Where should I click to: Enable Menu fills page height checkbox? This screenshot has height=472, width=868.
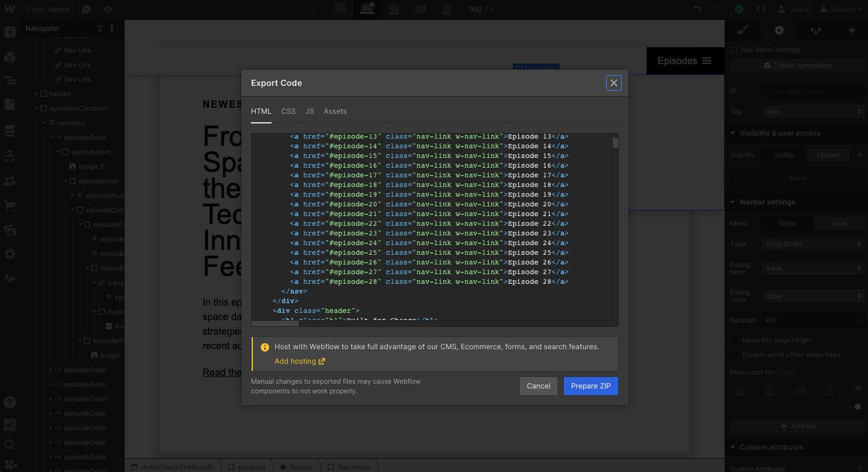[x=734, y=340]
